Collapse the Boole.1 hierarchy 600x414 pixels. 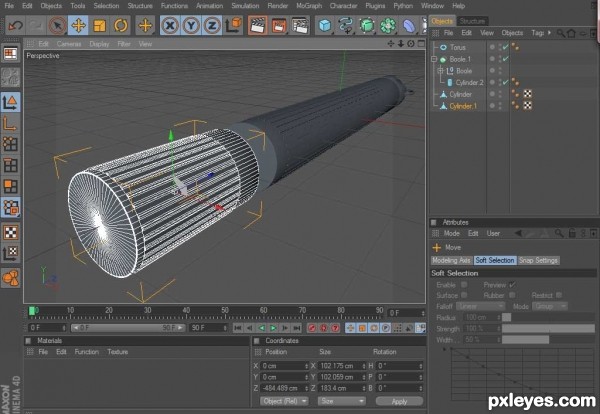tap(434, 59)
